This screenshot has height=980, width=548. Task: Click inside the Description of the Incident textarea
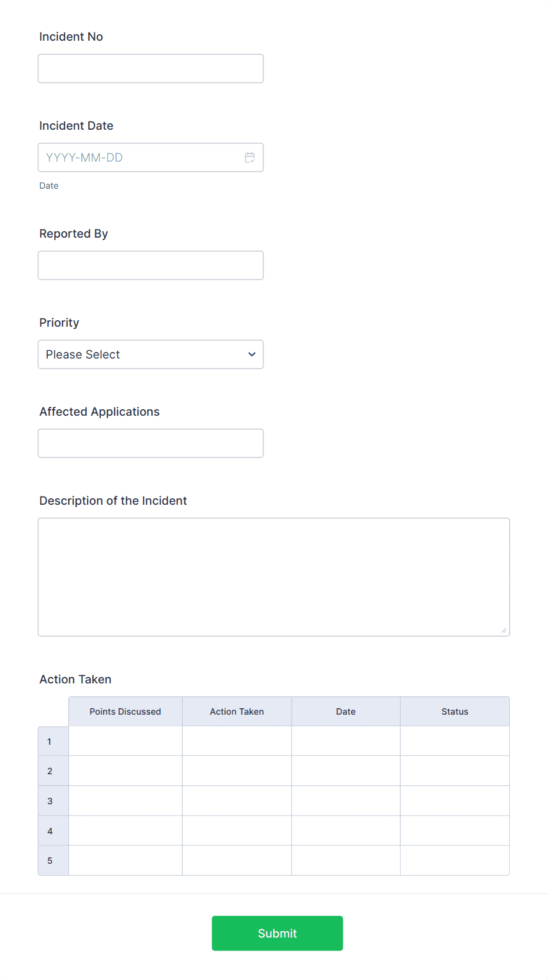(x=273, y=576)
